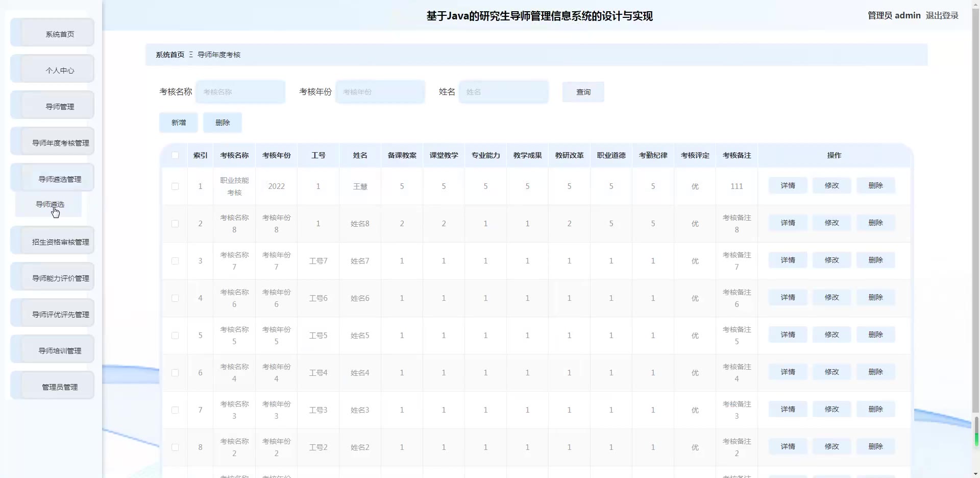Click the batch 删除 button above table
The image size is (980, 478).
[x=223, y=123]
